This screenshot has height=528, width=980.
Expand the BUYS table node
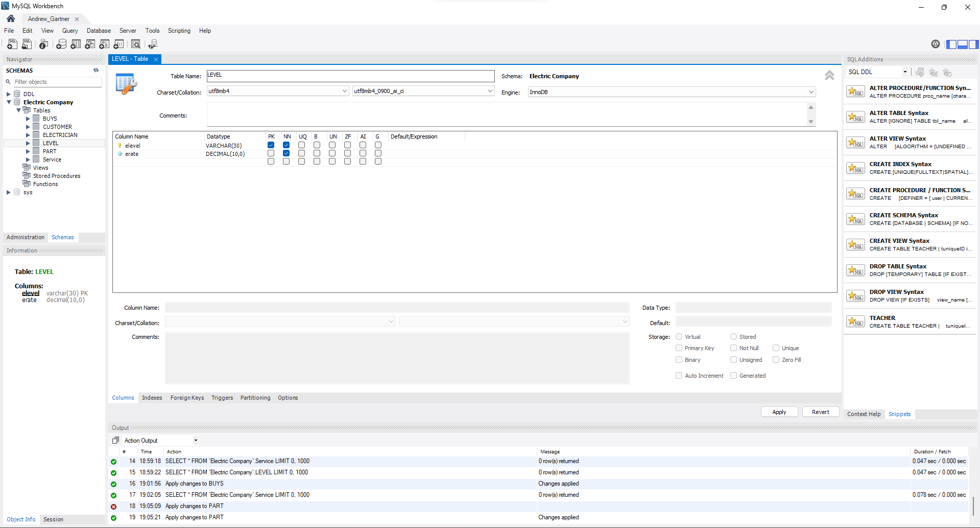point(28,119)
